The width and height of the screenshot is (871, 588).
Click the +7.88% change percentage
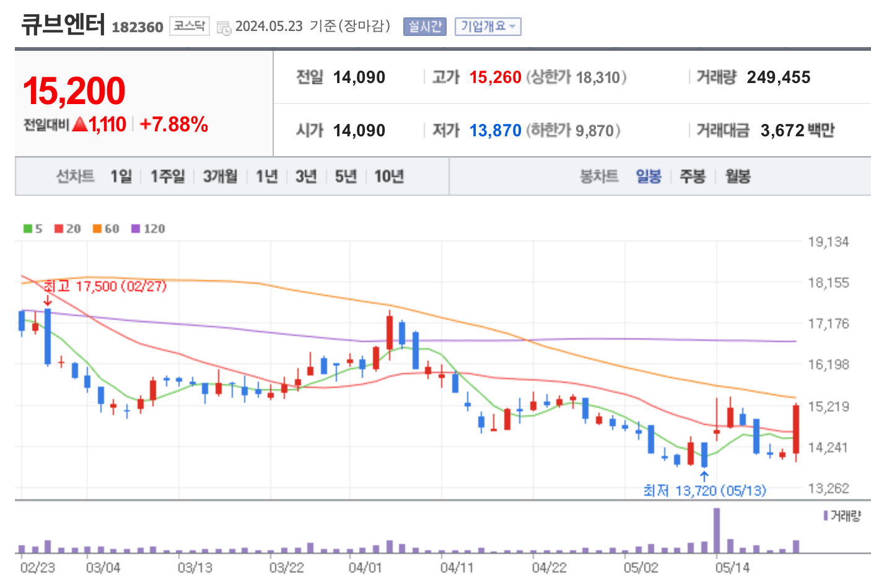click(174, 125)
